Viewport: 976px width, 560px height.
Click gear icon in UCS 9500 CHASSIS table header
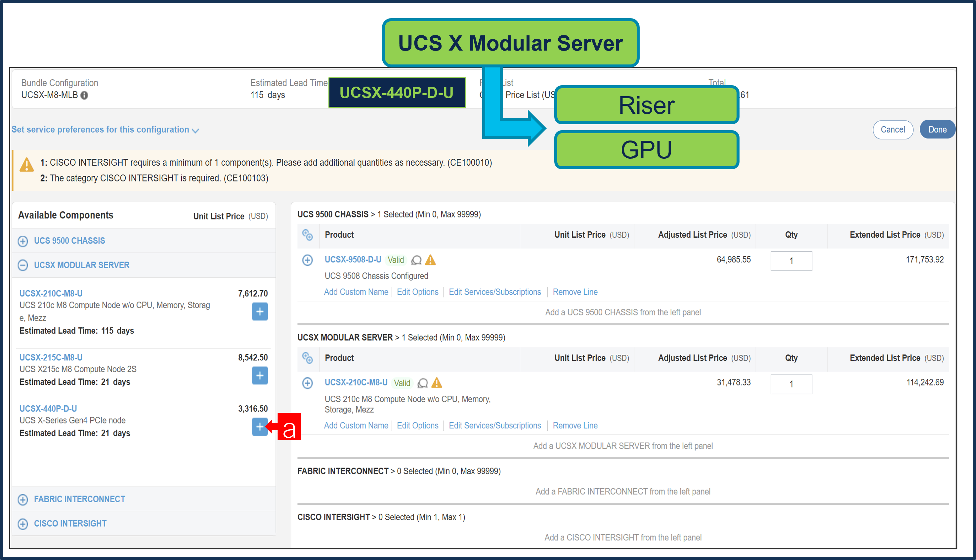pyautogui.click(x=307, y=235)
